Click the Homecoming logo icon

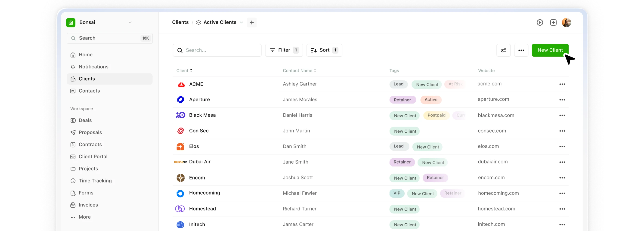[180, 193]
